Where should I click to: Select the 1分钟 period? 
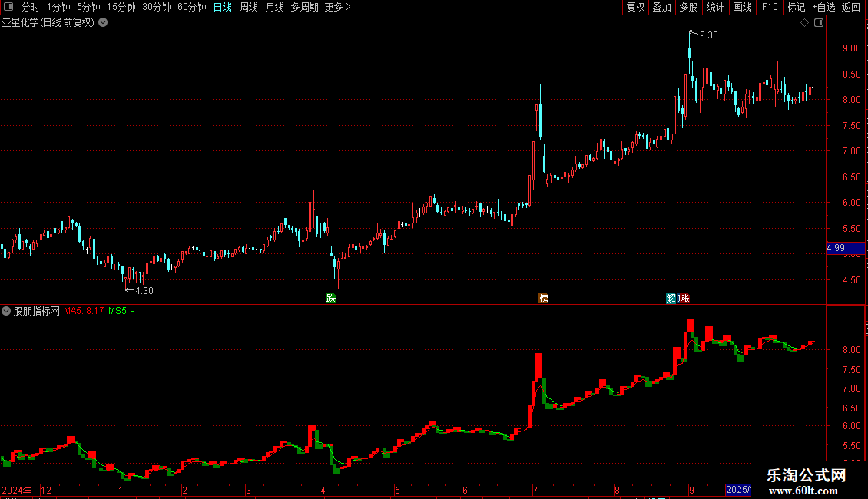click(x=58, y=7)
